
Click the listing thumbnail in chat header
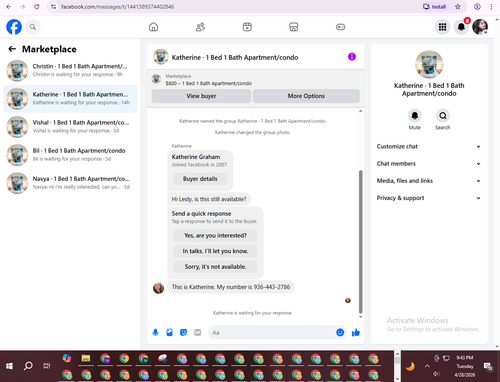pyautogui.click(x=161, y=57)
